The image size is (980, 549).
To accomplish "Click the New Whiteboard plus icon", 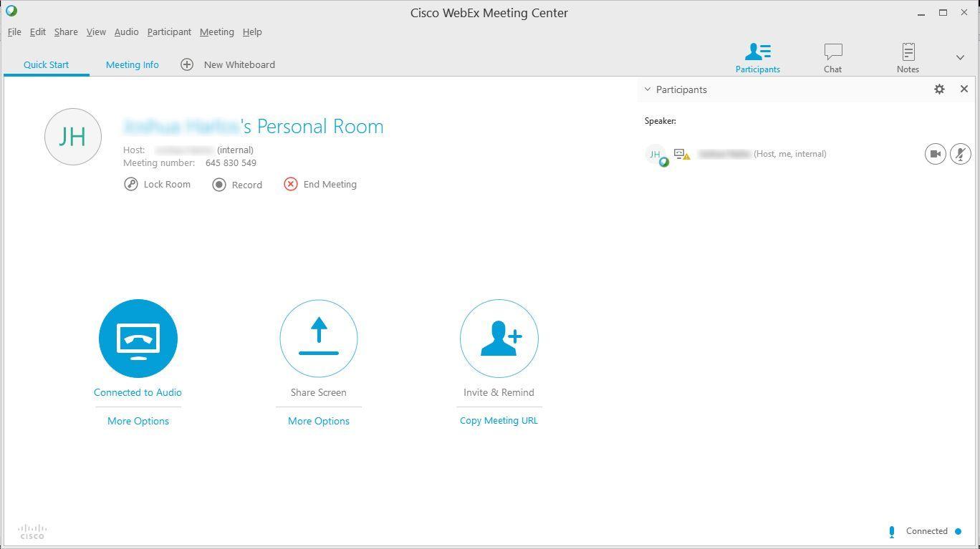I will [187, 64].
